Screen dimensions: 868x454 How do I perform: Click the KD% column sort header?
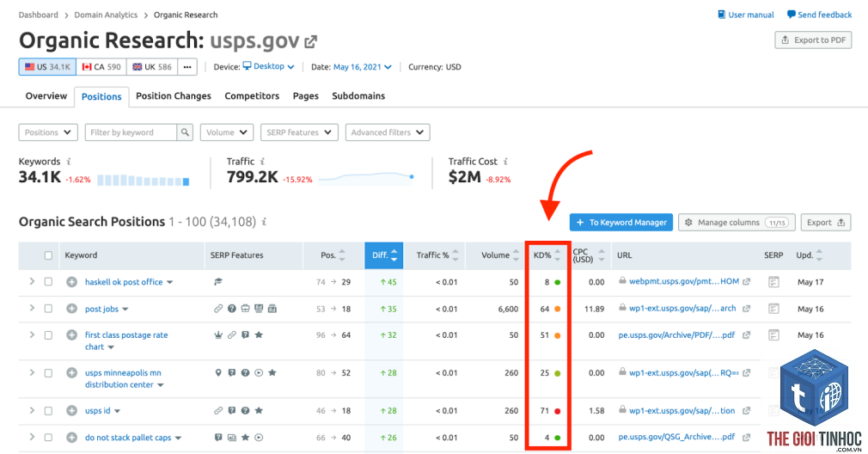pyautogui.click(x=547, y=255)
